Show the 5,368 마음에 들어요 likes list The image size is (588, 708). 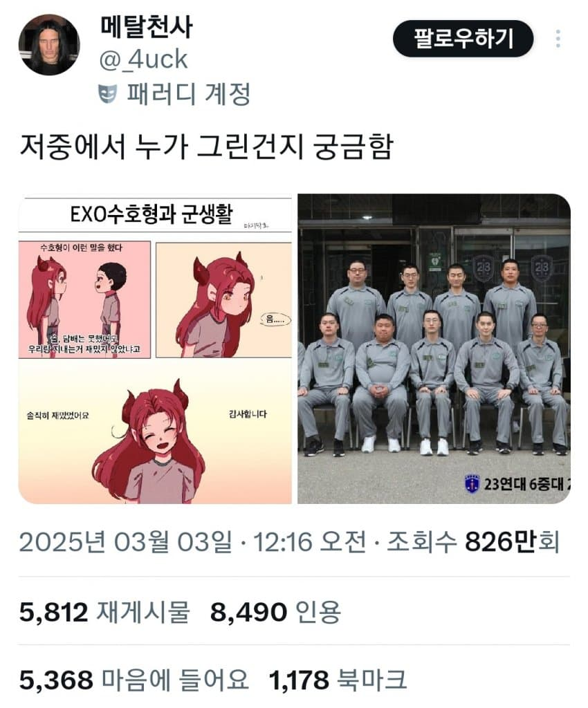[x=134, y=680]
